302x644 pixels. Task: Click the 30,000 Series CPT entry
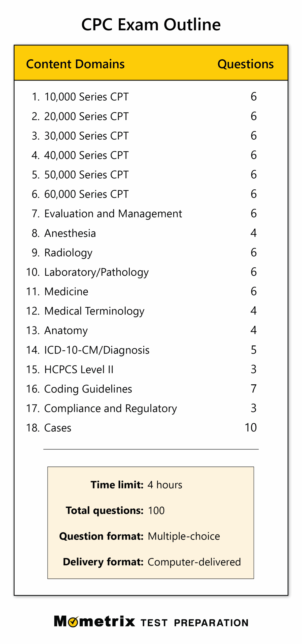click(x=86, y=136)
